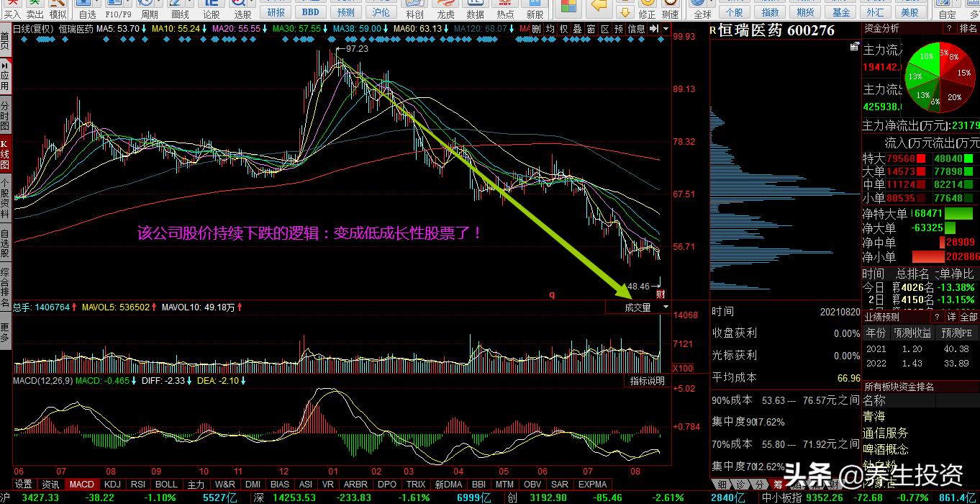The height and width of the screenshot is (504, 980).
Task: Click the BBD indicator icon
Action: [309, 11]
